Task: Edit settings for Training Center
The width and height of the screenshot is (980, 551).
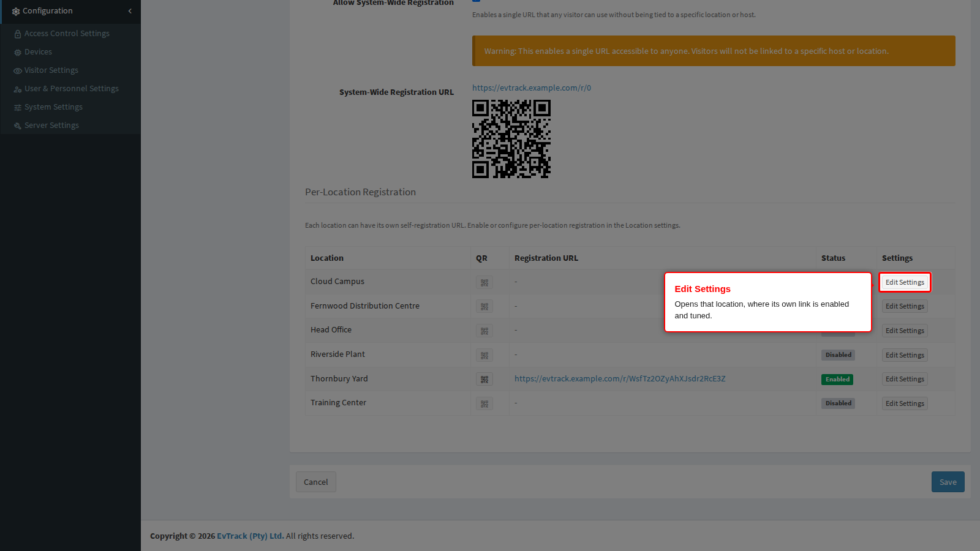Action: click(905, 403)
